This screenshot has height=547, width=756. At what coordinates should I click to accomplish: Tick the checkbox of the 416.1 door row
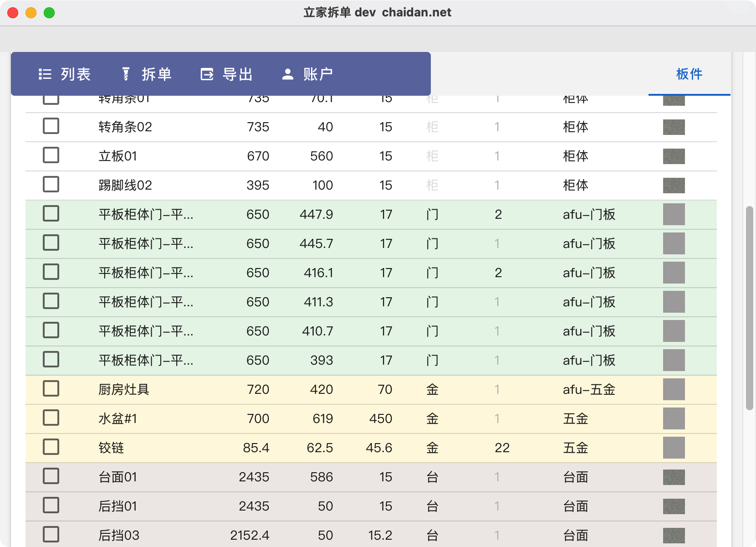pyautogui.click(x=51, y=272)
